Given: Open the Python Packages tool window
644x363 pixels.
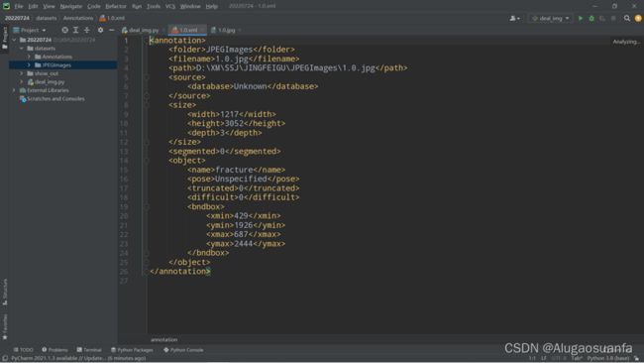Looking at the screenshot, I should (x=132, y=350).
